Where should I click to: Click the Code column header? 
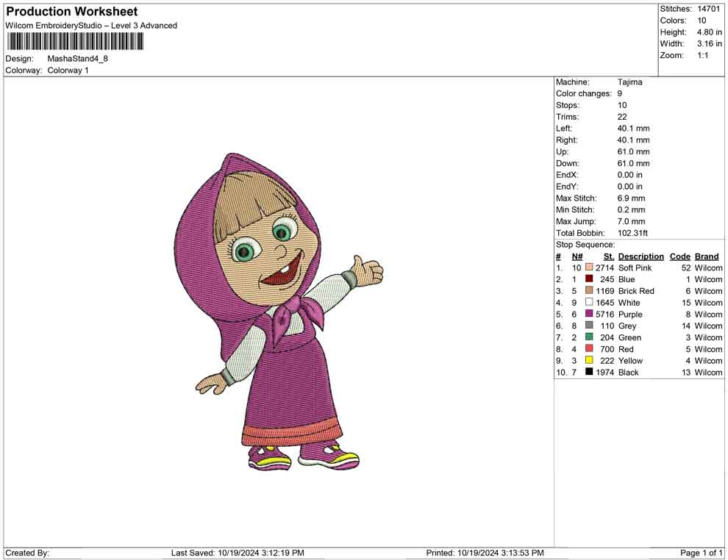point(680,256)
